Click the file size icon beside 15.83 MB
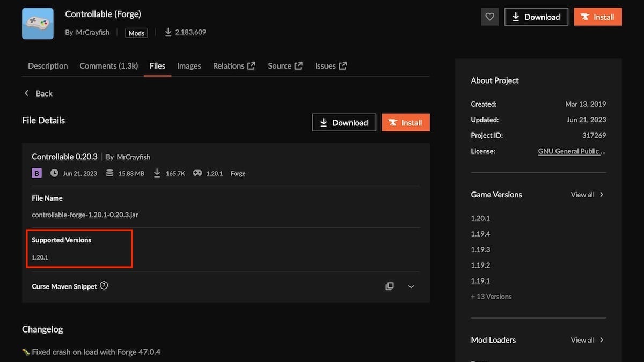This screenshot has height=362, width=644. pos(110,173)
